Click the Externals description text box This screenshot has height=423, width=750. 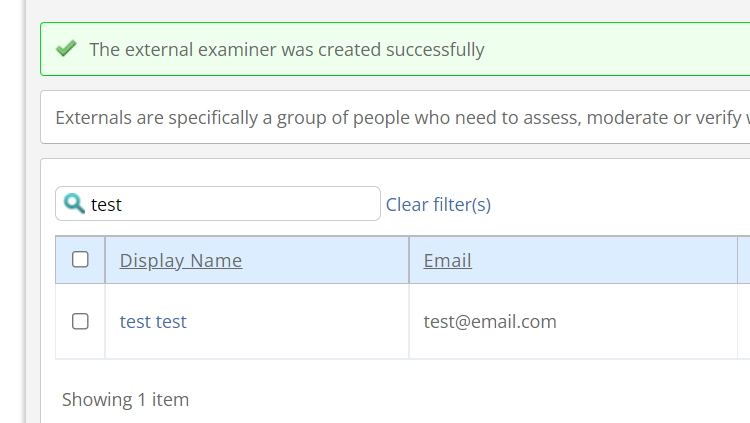click(395, 117)
